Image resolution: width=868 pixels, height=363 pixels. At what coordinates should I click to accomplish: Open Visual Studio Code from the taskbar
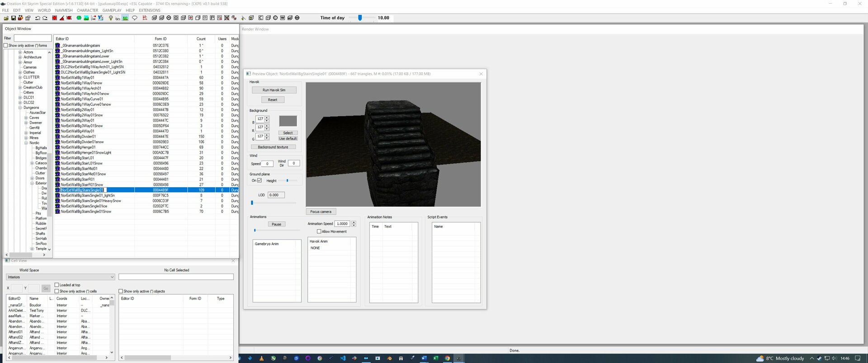pos(343,358)
